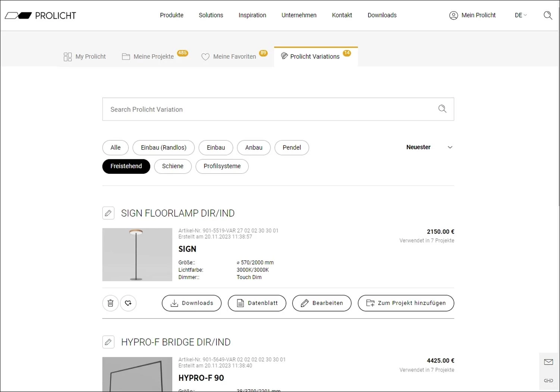Image resolution: width=560 pixels, height=392 pixels.
Task: Open the SIGN floor lamp thumbnail
Action: [137, 255]
